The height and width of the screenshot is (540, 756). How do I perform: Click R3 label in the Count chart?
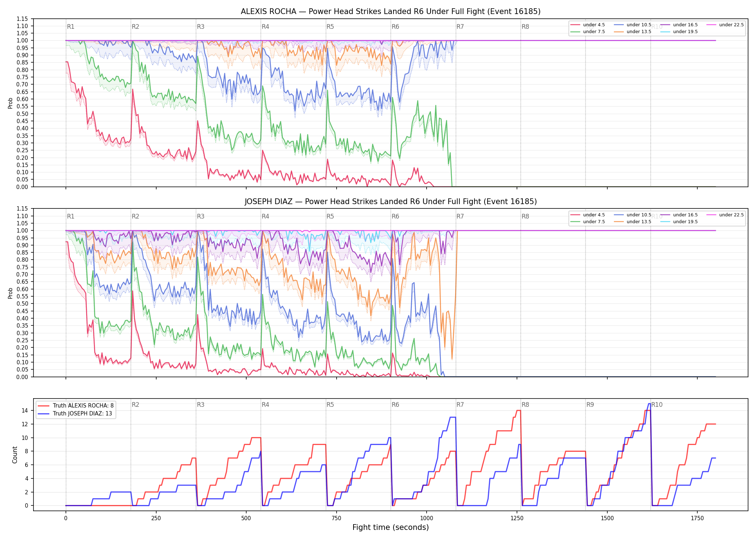pyautogui.click(x=201, y=405)
